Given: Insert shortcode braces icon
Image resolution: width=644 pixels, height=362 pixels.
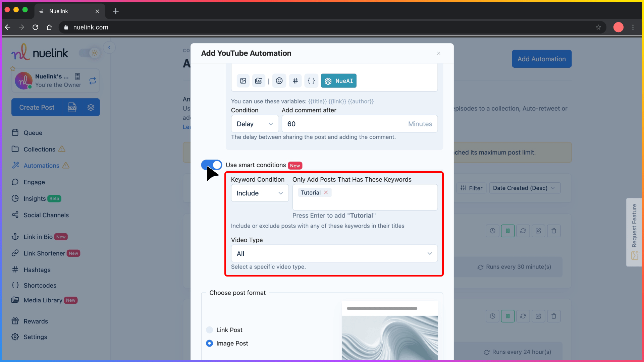Looking at the screenshot, I should 311,81.
